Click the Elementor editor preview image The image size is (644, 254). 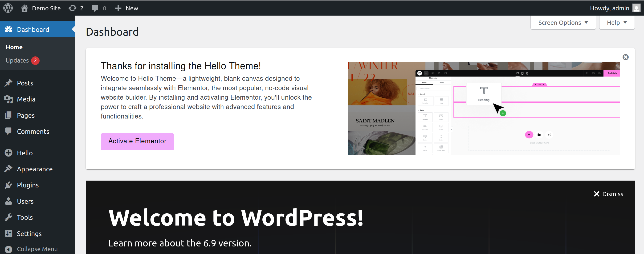(484, 108)
